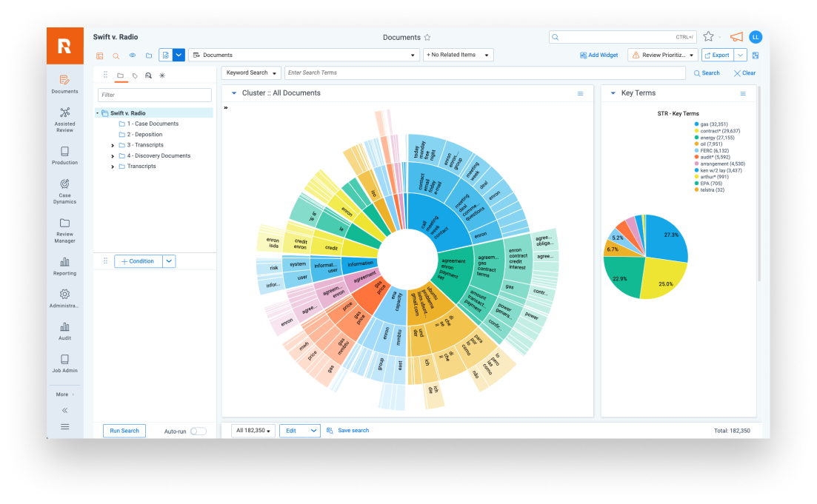Click the Add Widget link
The height and width of the screenshot is (504, 817).
tap(598, 56)
